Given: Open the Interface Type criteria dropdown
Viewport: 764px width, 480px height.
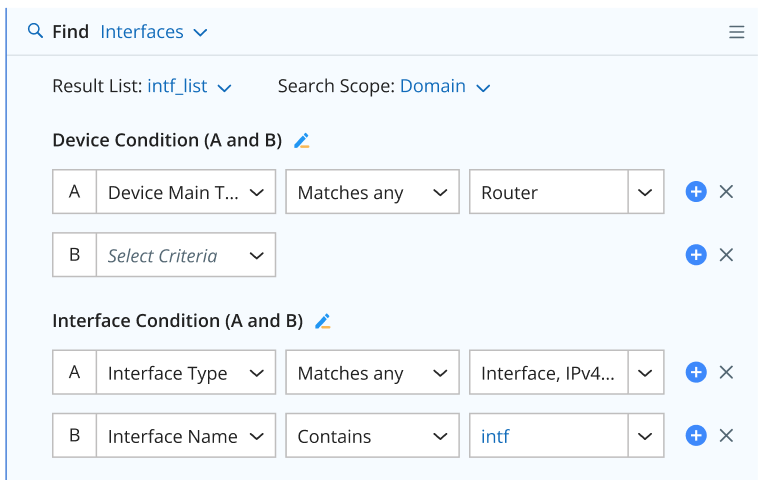Looking at the screenshot, I should pos(185,373).
